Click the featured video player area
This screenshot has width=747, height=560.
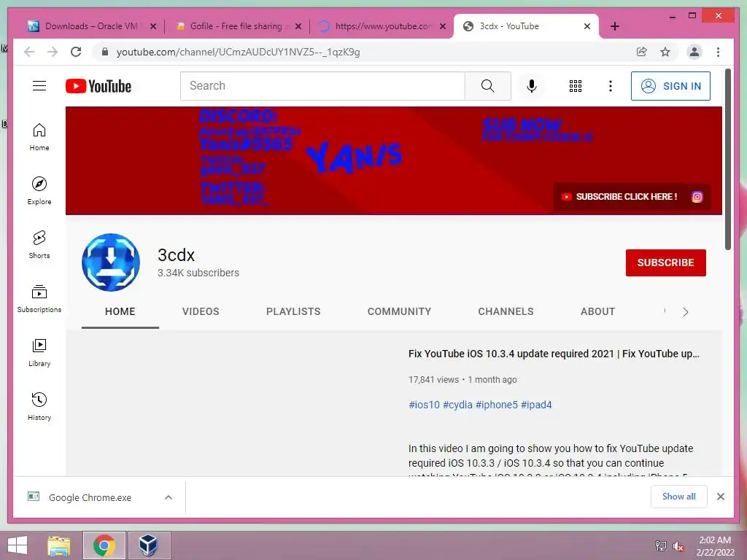237,405
